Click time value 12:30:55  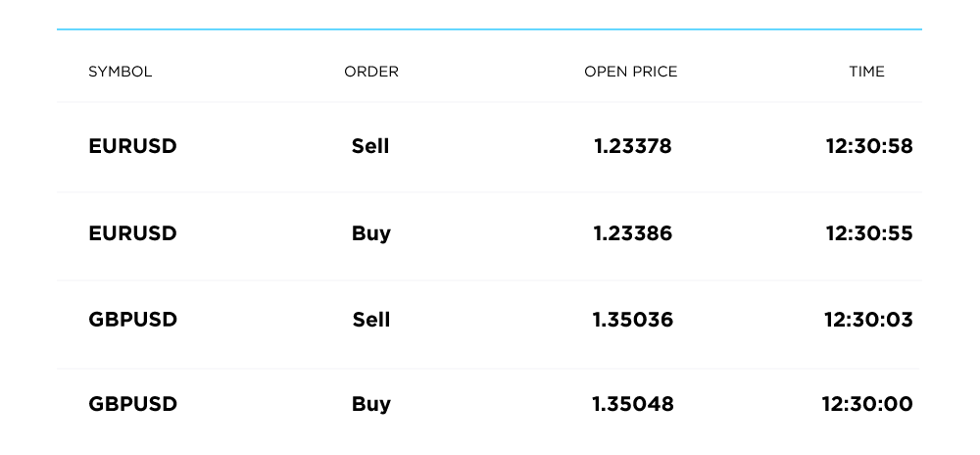(x=869, y=233)
